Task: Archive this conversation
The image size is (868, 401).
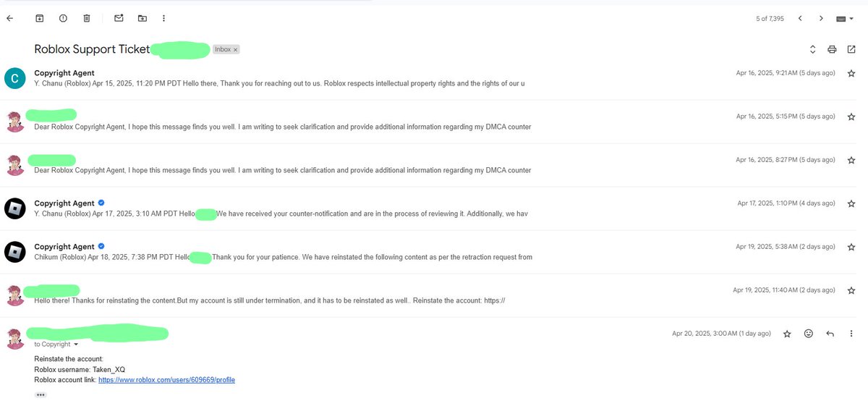Action: point(40,18)
